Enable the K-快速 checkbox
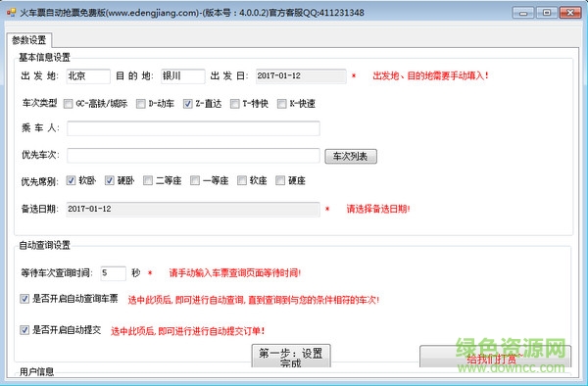 (x=281, y=104)
